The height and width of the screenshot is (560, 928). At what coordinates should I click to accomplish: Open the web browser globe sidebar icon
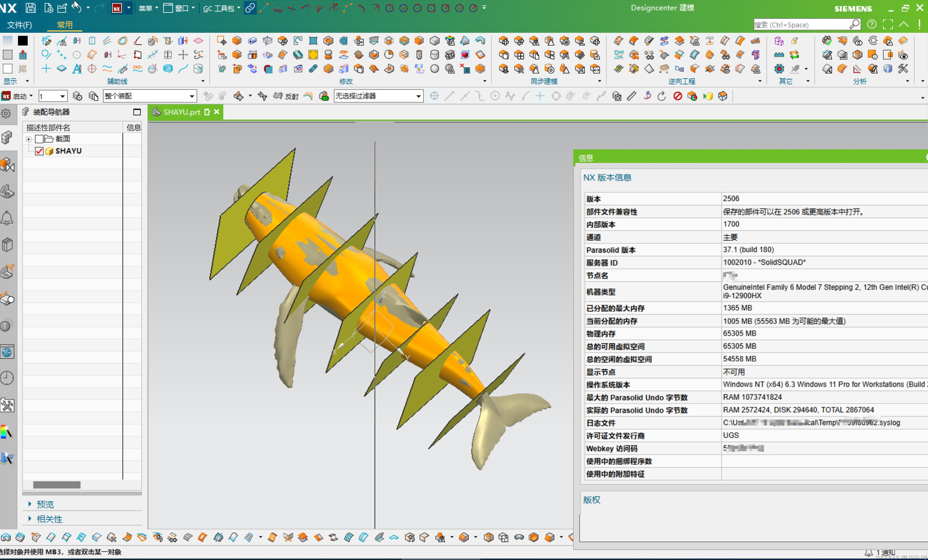tap(8, 352)
